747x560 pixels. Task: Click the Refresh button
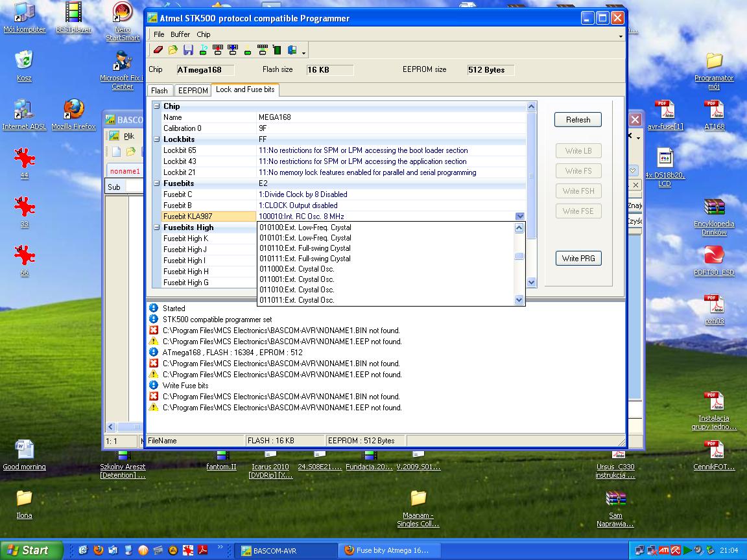[x=578, y=119]
